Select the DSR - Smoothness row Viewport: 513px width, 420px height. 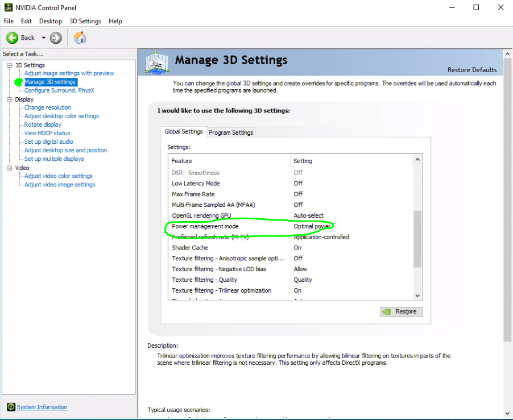click(291, 173)
